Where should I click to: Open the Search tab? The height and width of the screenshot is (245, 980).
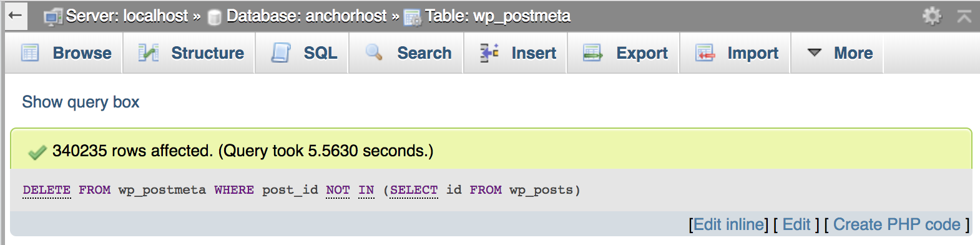407,53
